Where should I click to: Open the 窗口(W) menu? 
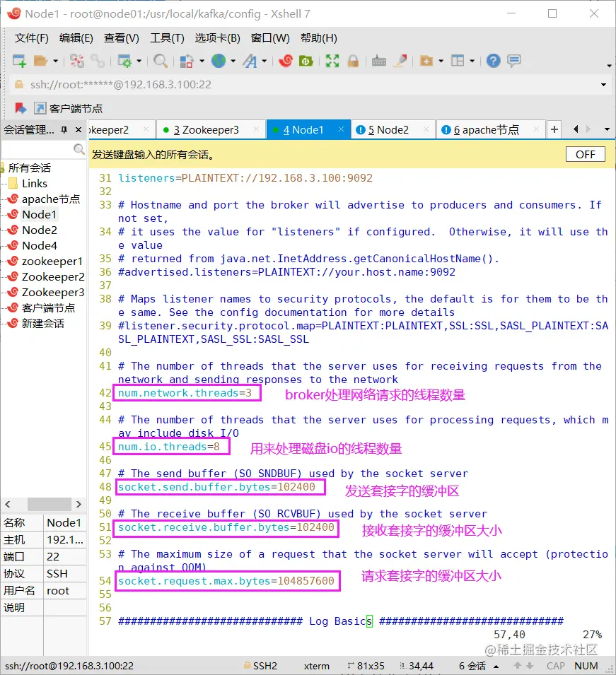pos(271,38)
